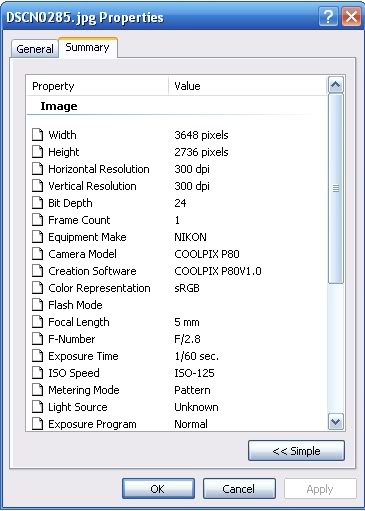Click the scrollbar down arrow
Image resolution: width=365 pixels, height=511 pixels.
point(335,422)
